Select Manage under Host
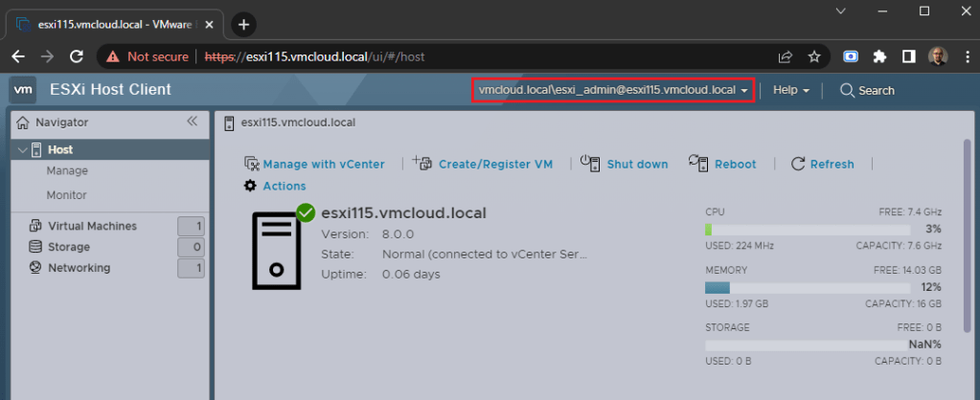The height and width of the screenshot is (400, 980). tap(67, 170)
